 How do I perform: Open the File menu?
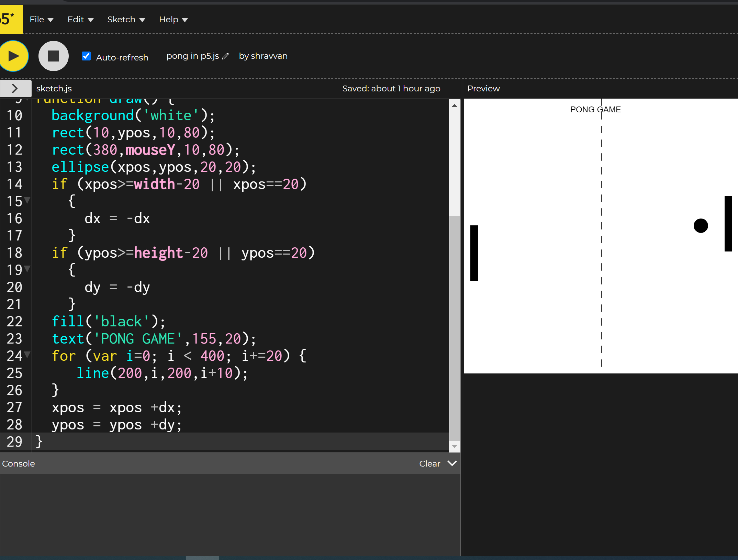(x=37, y=19)
